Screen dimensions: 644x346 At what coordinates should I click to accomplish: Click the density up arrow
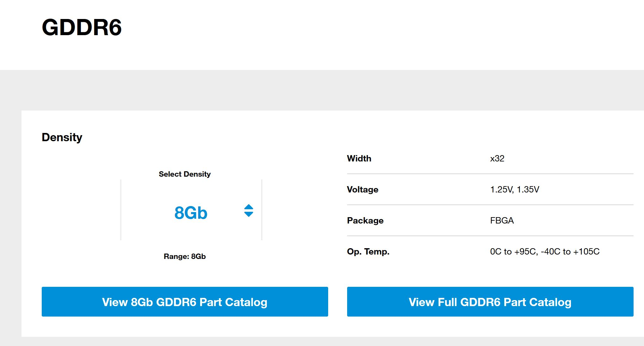[249, 207]
